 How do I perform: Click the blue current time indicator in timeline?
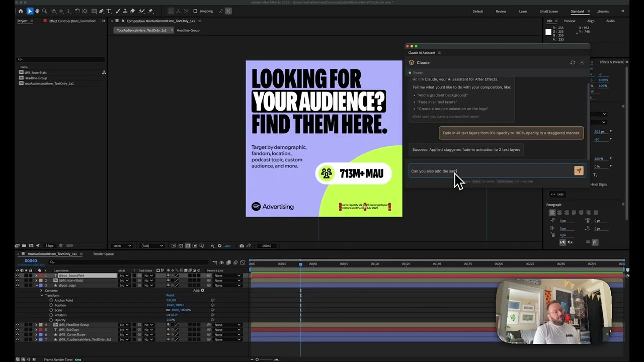click(300, 264)
